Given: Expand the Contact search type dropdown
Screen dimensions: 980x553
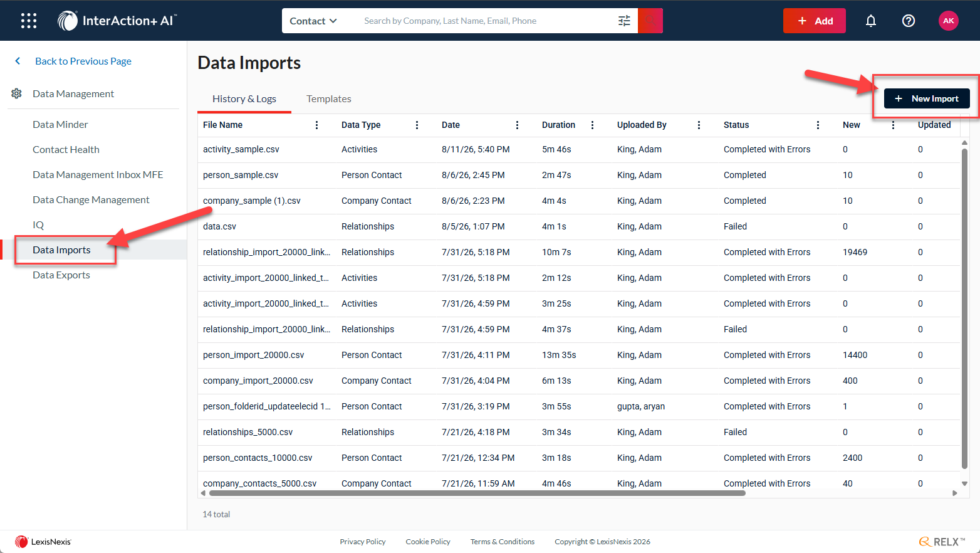Looking at the screenshot, I should click(x=313, y=21).
